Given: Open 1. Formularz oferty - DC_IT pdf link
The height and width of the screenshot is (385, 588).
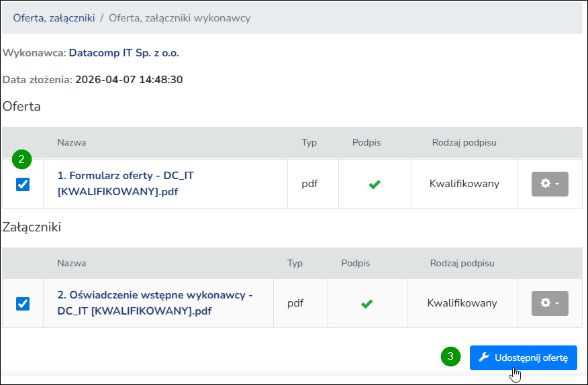Looking at the screenshot, I should click(126, 183).
